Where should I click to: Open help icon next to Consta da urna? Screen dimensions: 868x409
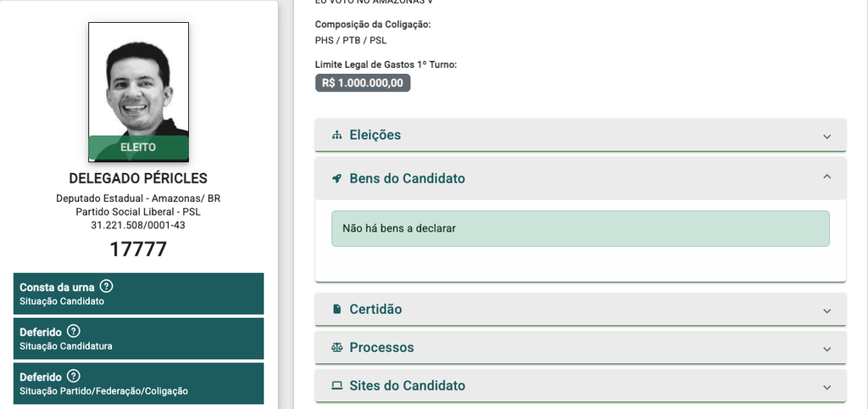point(106,287)
